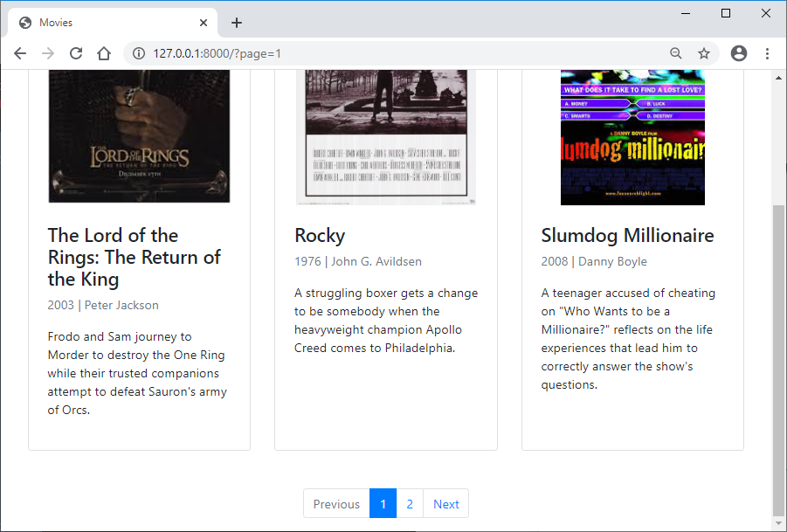
Task: Open a new browser tab
Action: [x=237, y=23]
